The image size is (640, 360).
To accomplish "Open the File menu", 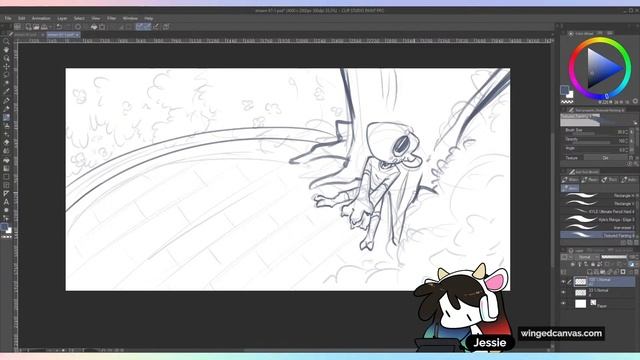I will tap(8, 18).
